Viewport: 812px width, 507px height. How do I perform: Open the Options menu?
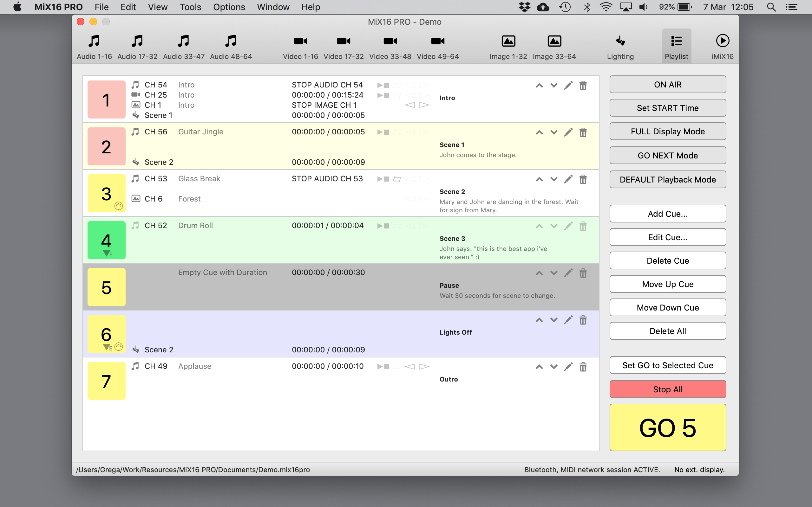click(x=229, y=7)
